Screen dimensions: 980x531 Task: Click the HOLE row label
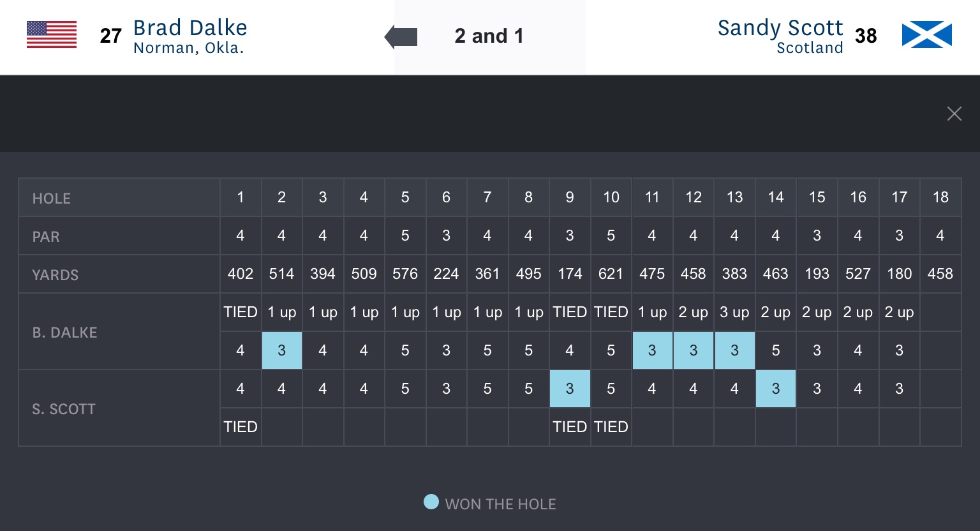point(52,198)
